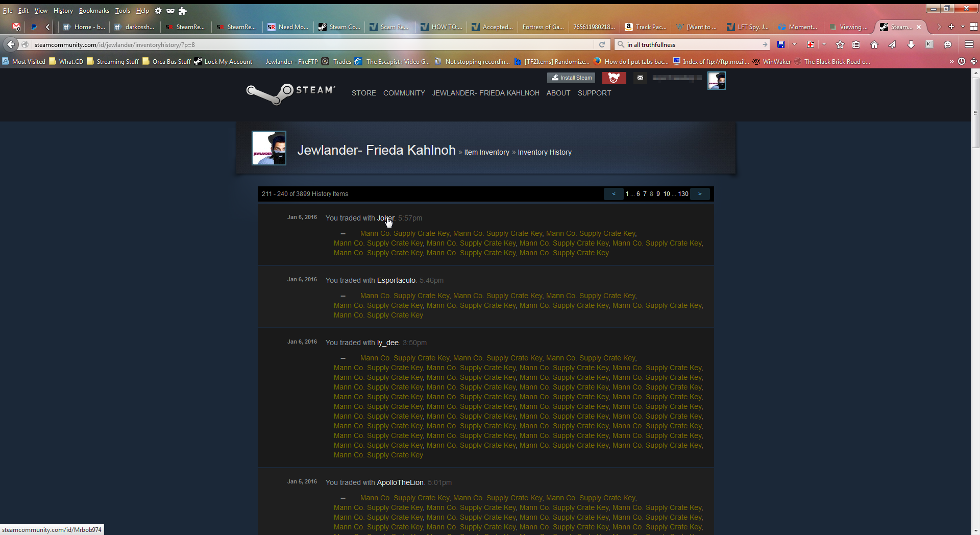Open Firefox hamburger menu
The height and width of the screenshot is (535, 980).
coord(969,44)
